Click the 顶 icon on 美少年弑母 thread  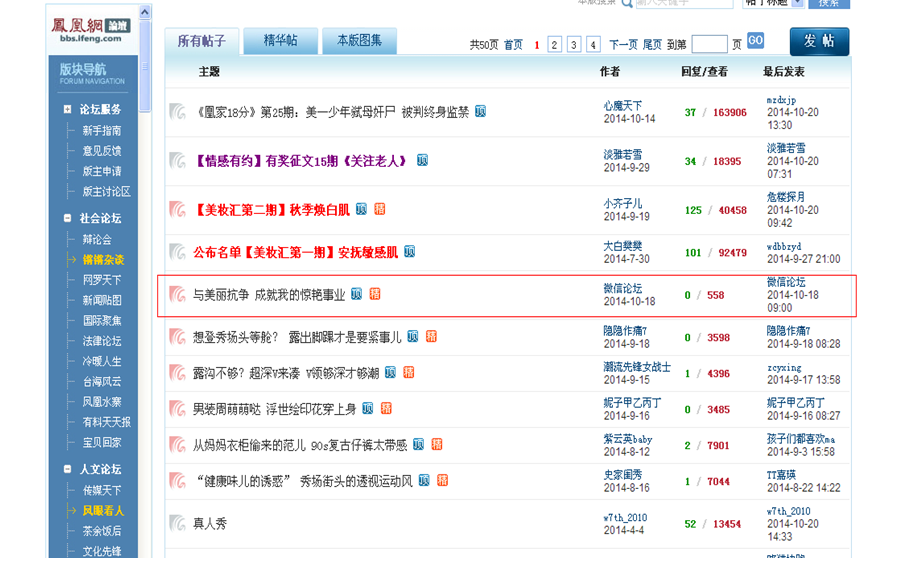[x=480, y=111]
